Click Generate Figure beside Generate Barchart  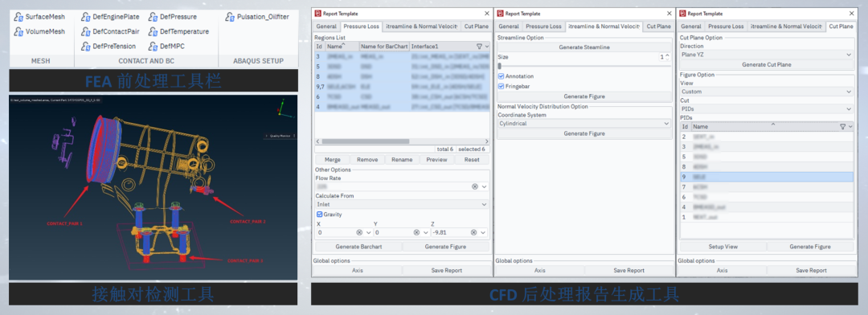pos(445,247)
